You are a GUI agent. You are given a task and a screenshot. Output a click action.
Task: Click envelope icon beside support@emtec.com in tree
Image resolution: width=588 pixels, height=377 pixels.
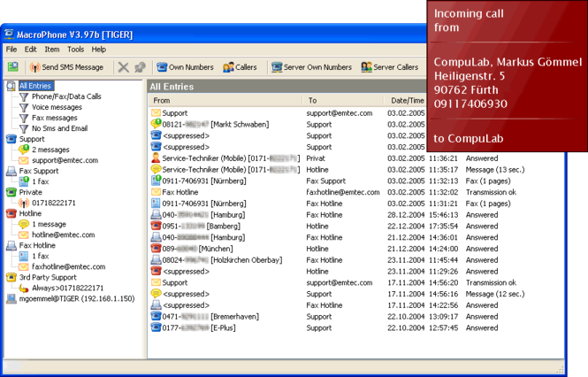coord(24,160)
